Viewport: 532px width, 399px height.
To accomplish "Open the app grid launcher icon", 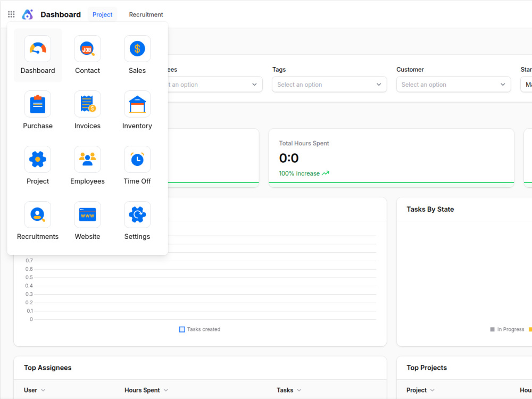I will click(11, 14).
